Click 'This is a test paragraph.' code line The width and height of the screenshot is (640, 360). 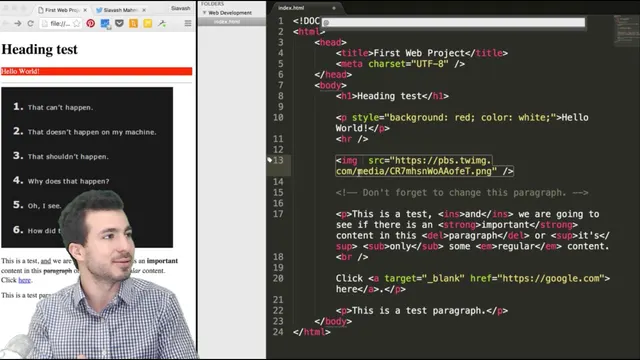[422, 311]
